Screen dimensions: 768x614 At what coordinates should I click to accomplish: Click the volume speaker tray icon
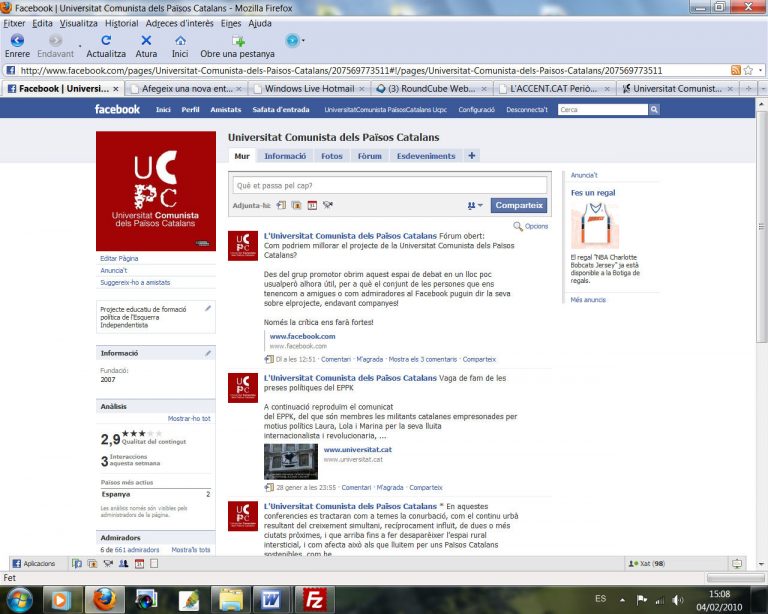point(678,600)
